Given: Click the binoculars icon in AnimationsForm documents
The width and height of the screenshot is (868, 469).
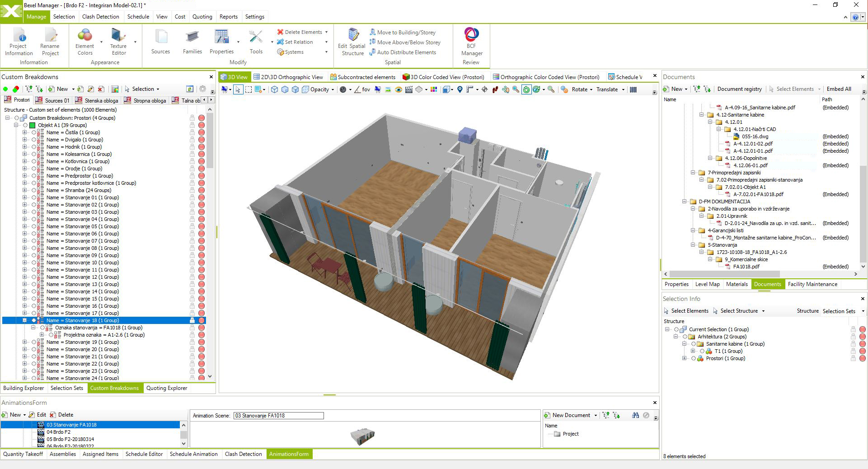Looking at the screenshot, I should (x=636, y=415).
